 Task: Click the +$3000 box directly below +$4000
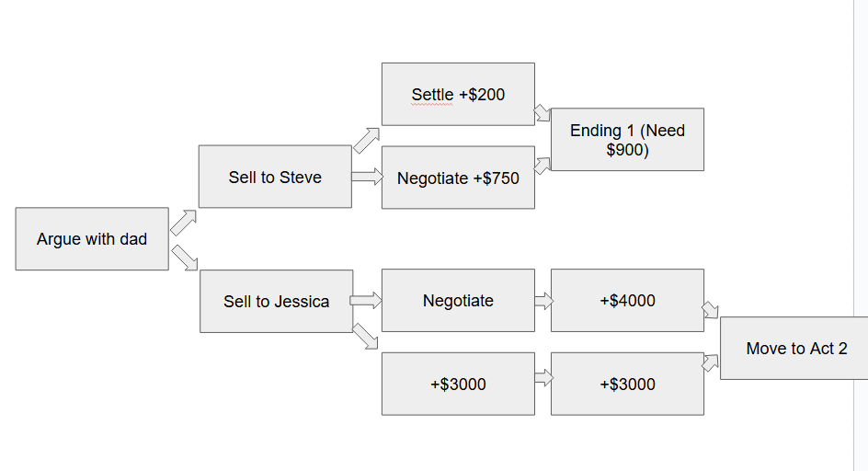pyautogui.click(x=627, y=384)
